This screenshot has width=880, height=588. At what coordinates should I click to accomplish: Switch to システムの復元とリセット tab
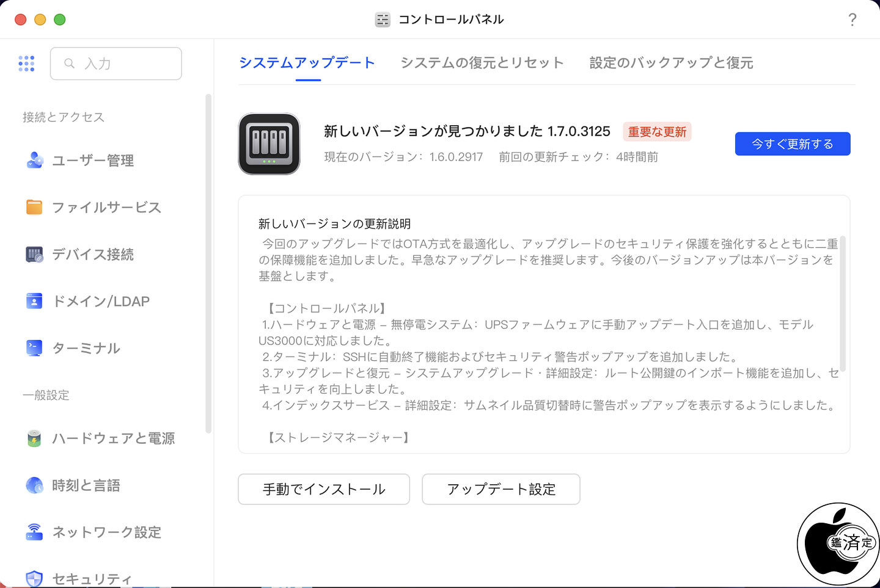click(x=482, y=63)
